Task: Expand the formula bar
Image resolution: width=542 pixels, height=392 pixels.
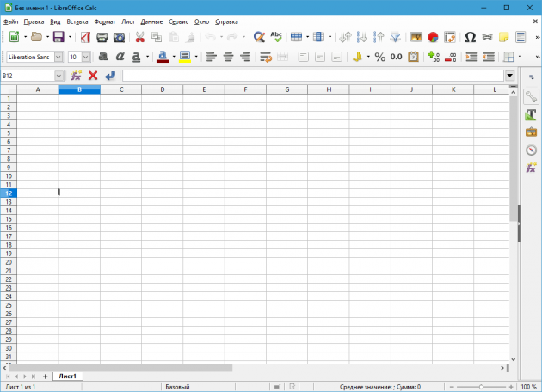Action: point(510,76)
